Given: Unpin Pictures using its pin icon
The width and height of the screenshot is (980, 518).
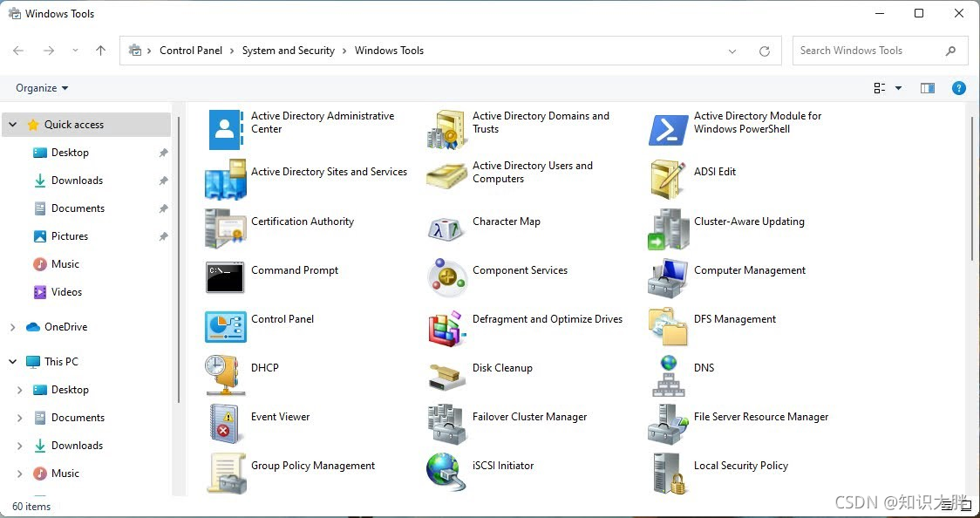Looking at the screenshot, I should tap(163, 236).
